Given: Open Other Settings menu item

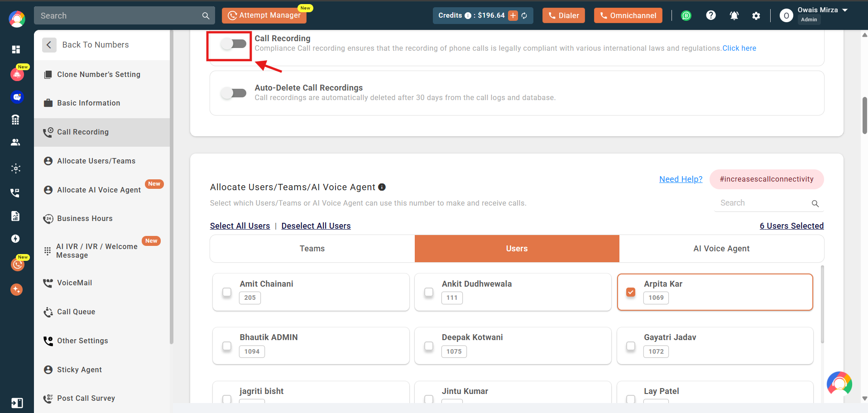Looking at the screenshot, I should point(102,341).
